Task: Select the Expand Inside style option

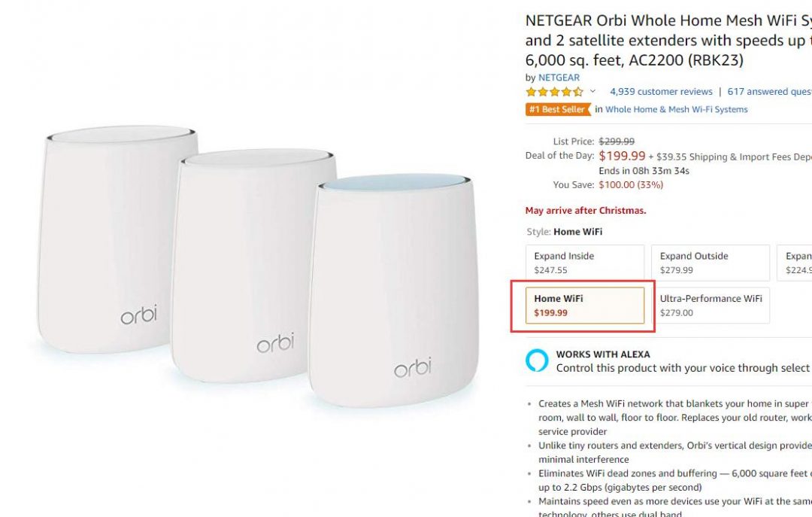Action: (x=585, y=263)
